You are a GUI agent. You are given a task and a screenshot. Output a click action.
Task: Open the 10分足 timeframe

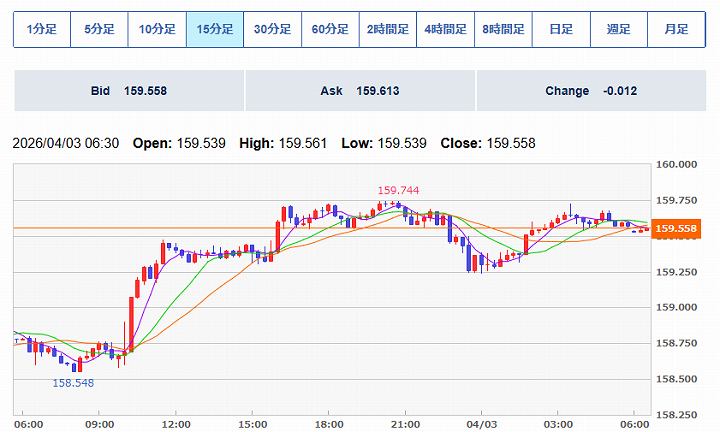pos(157,29)
